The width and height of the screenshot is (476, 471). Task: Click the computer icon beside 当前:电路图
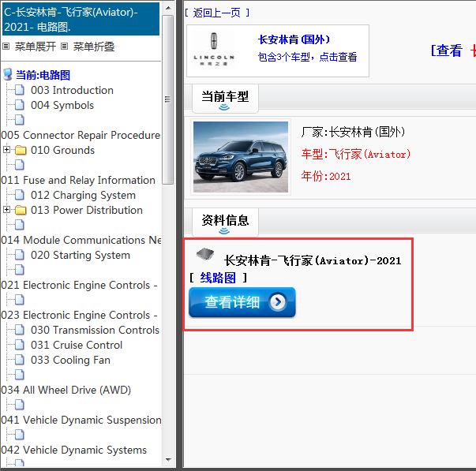pos(8,75)
